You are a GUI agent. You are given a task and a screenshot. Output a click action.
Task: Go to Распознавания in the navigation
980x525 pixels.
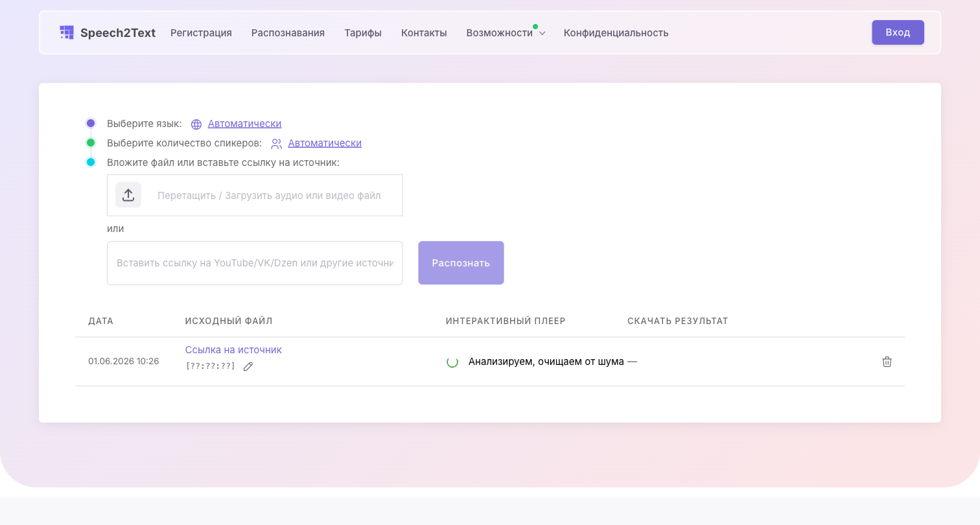[288, 32]
